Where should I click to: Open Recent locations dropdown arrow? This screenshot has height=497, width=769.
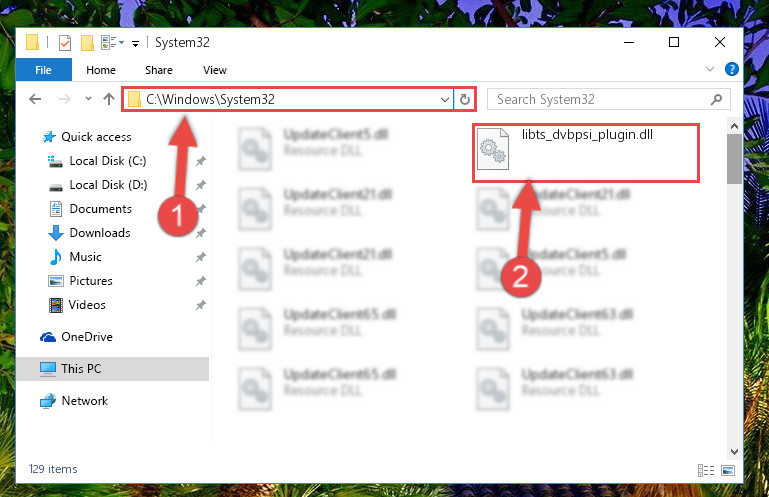click(x=88, y=99)
